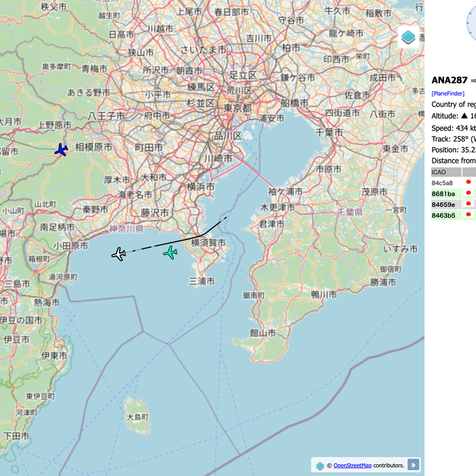Open the map layer switcher button

tap(408, 37)
